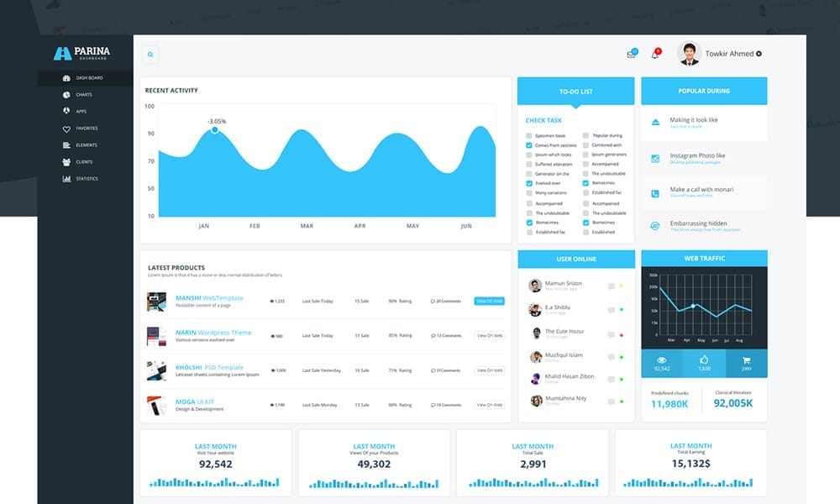Open the mail inbox icon
This screenshot has height=504, width=840.
(631, 55)
